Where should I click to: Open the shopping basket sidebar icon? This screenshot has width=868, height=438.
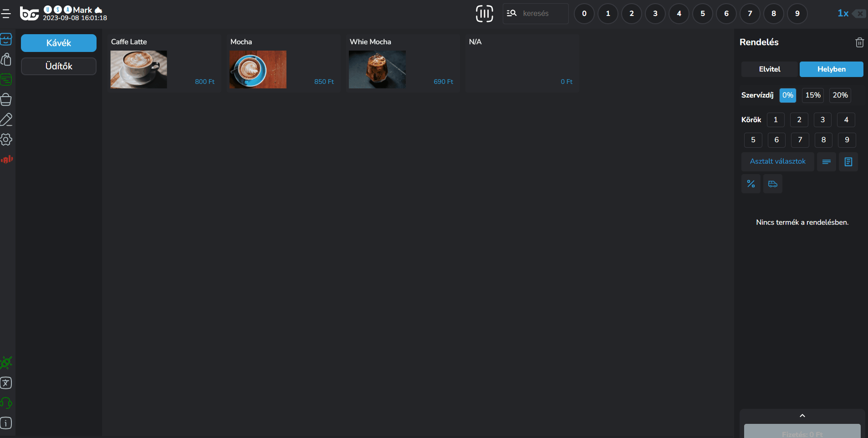(x=6, y=99)
